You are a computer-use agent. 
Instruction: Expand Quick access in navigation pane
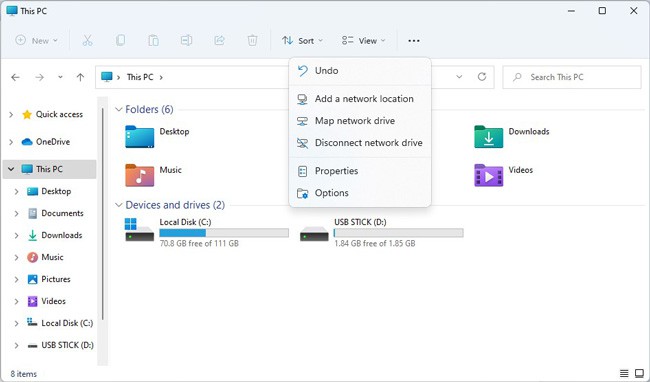coord(11,115)
